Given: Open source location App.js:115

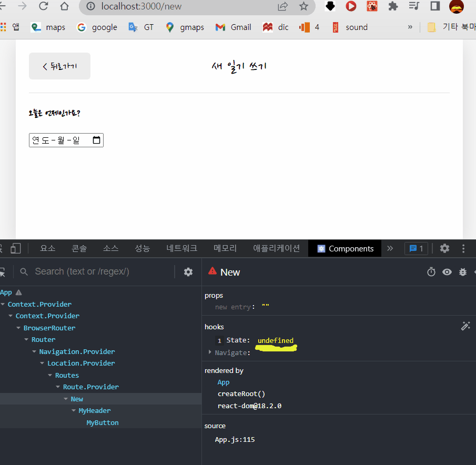Looking at the screenshot, I should coord(235,439).
